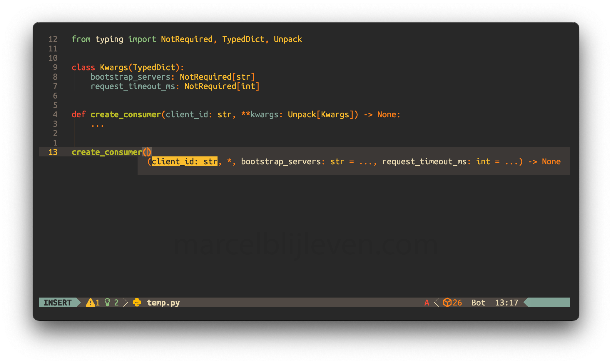Open temp.py filename in the status bar
The height and width of the screenshot is (364, 612).
(x=163, y=302)
